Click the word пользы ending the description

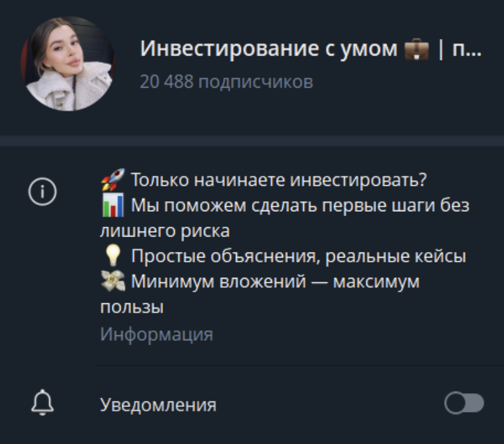[132, 308]
